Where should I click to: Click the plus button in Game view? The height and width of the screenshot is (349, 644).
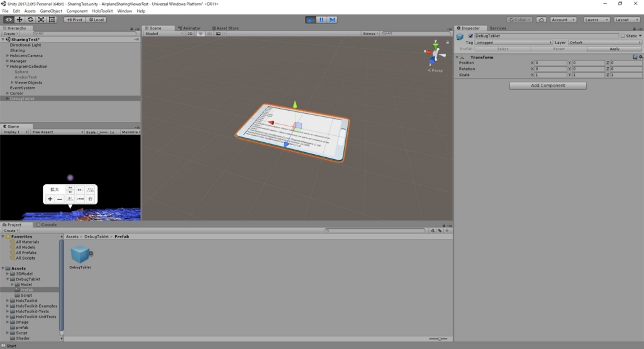point(50,199)
